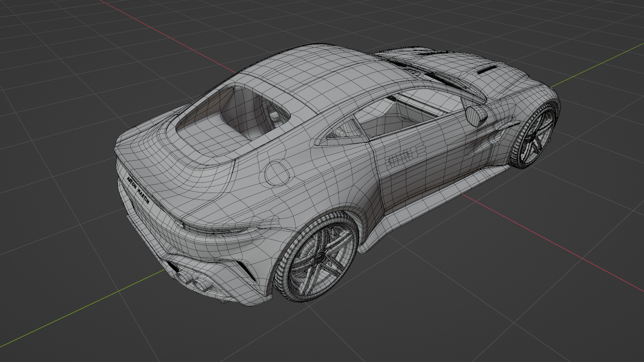Image resolution: width=644 pixels, height=362 pixels.
Task: Select the front wheel of the car
Action: tap(534, 136)
